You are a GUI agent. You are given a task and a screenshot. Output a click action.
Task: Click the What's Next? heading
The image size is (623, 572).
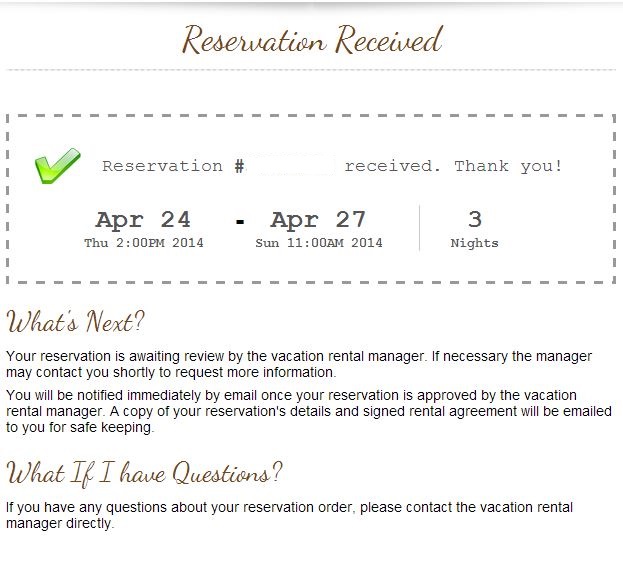pos(75,321)
